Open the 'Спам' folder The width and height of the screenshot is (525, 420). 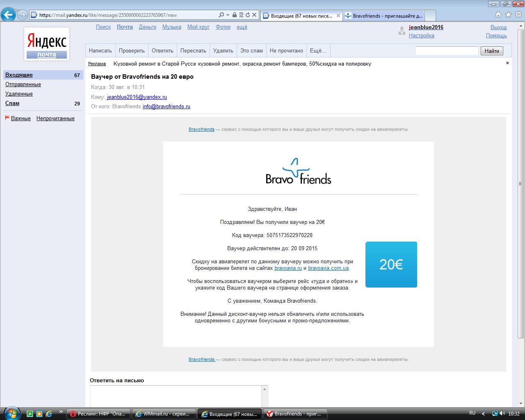point(12,103)
